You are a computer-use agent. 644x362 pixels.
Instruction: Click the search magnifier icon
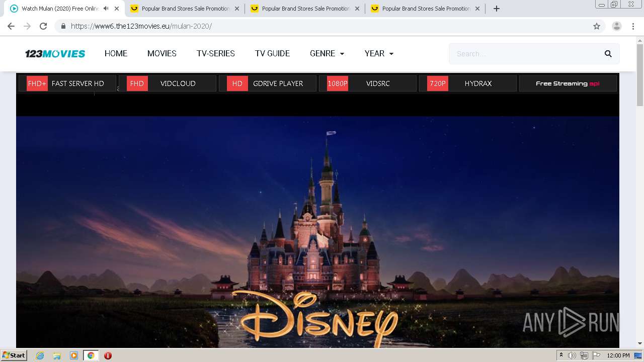coord(608,54)
